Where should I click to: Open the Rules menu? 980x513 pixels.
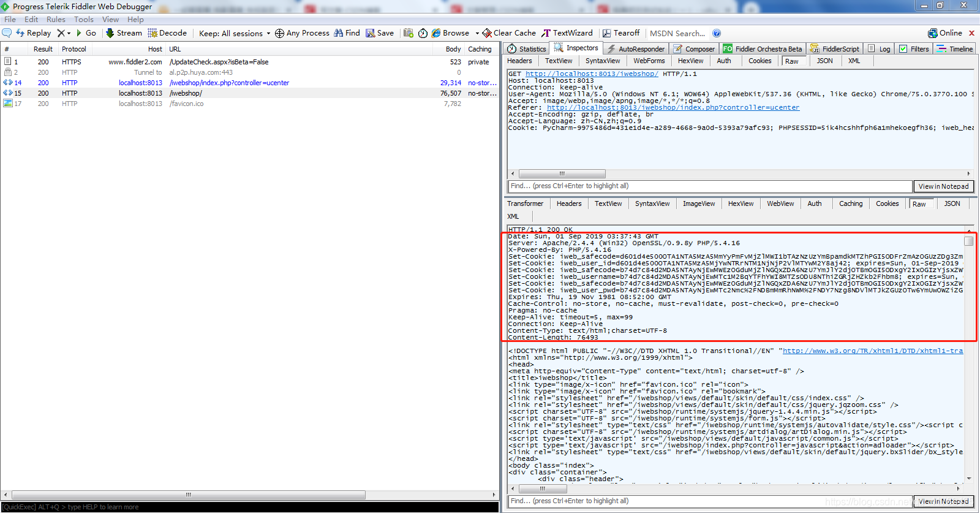pyautogui.click(x=56, y=19)
